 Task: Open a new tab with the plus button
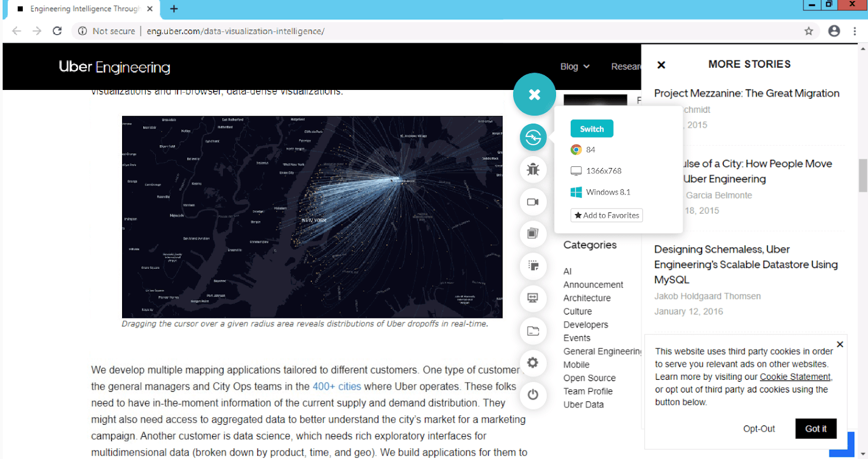[x=174, y=9]
